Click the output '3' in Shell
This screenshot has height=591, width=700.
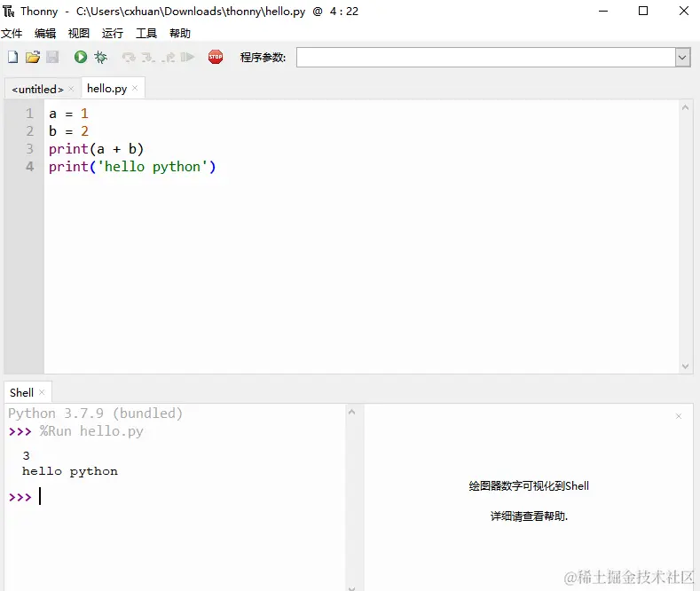pyautogui.click(x=26, y=456)
